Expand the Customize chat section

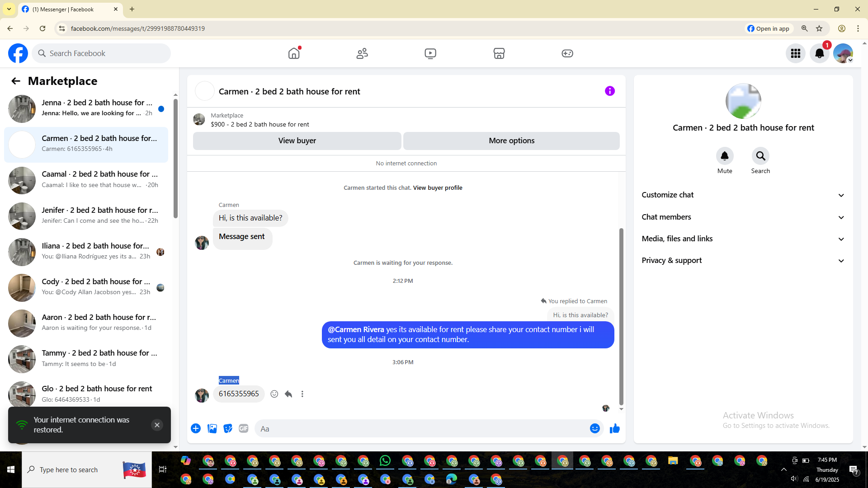(x=743, y=195)
